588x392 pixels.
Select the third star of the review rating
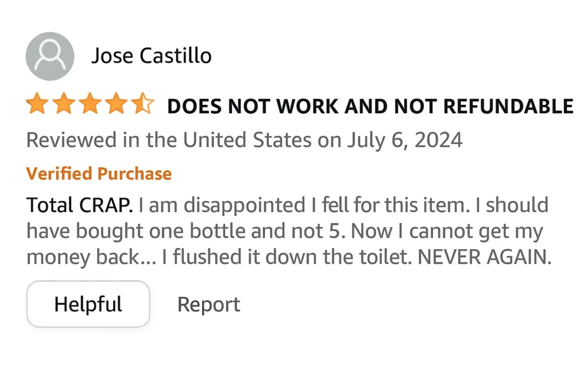pos(90,103)
